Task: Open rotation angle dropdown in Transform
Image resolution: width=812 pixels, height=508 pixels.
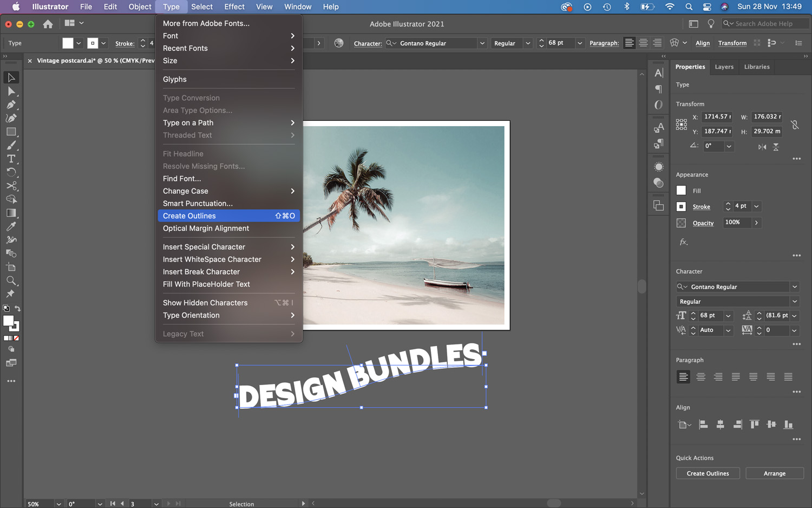Action: [729, 146]
